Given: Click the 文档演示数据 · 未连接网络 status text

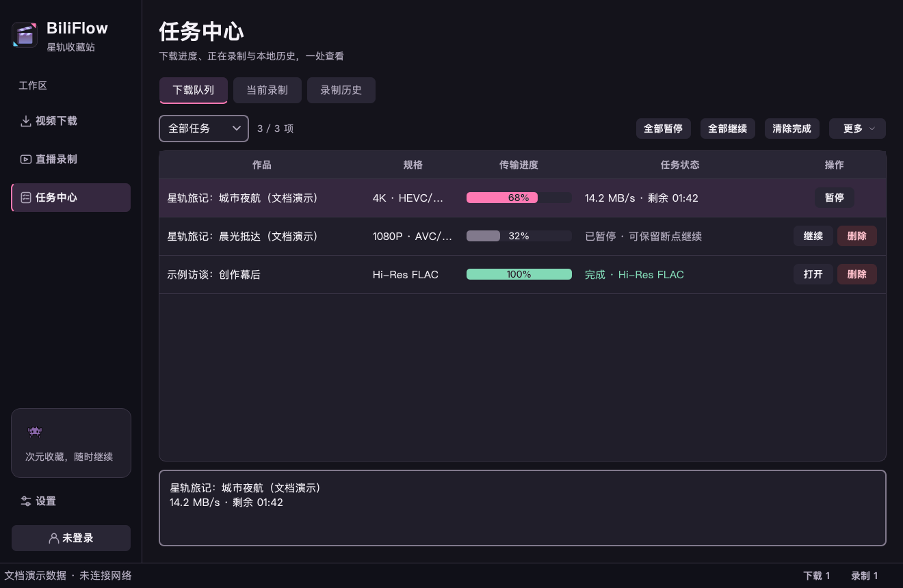Looking at the screenshot, I should [68, 576].
